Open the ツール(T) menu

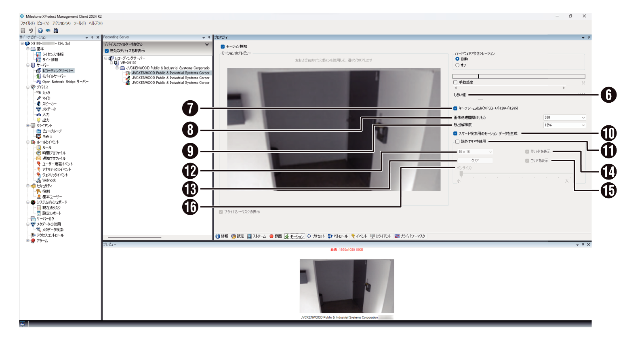coord(79,23)
